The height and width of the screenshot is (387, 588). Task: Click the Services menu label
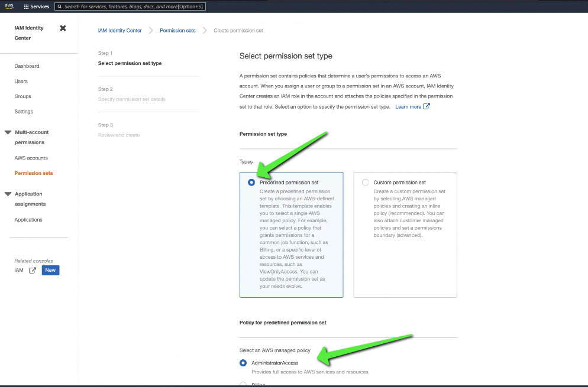pyautogui.click(x=40, y=6)
